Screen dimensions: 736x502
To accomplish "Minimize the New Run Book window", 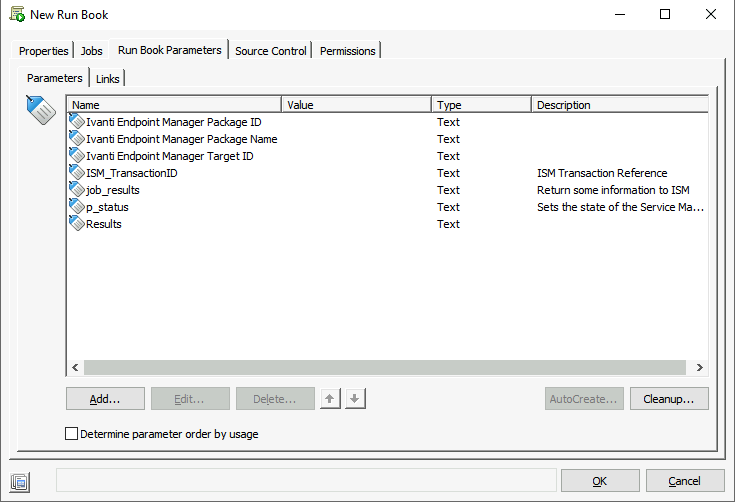I will pyautogui.click(x=620, y=14).
